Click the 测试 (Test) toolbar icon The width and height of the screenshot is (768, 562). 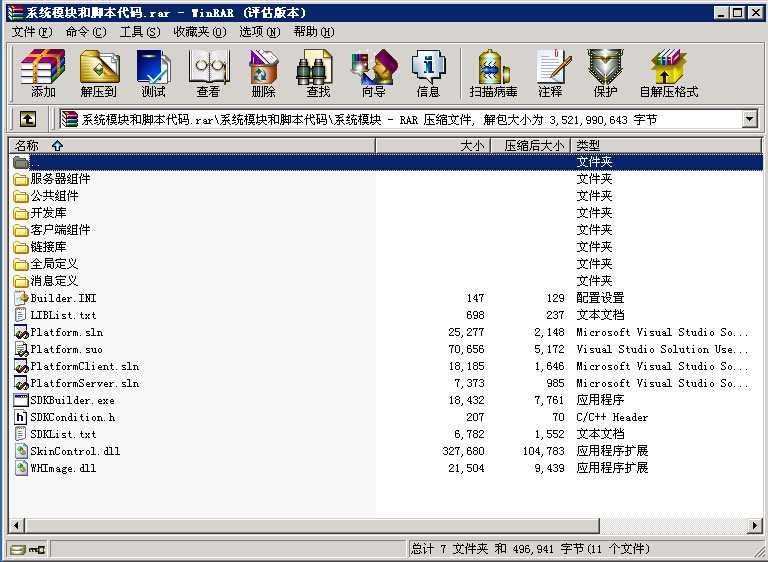click(153, 73)
